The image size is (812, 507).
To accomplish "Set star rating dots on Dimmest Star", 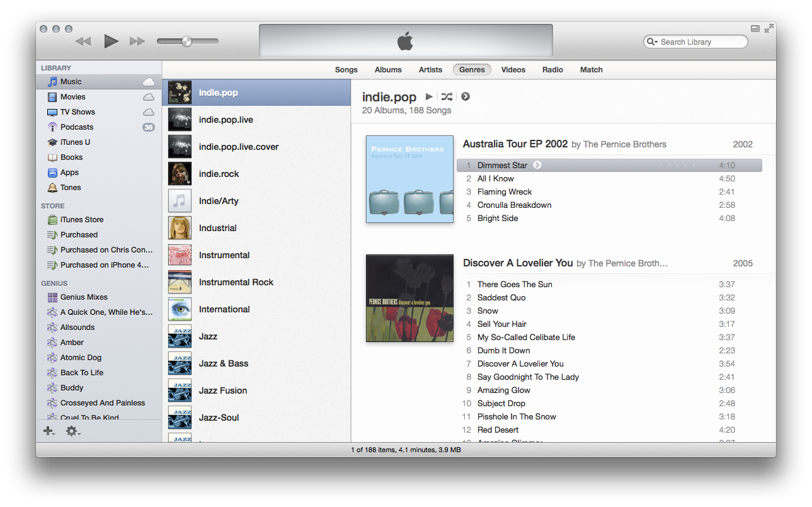I will coord(677,166).
